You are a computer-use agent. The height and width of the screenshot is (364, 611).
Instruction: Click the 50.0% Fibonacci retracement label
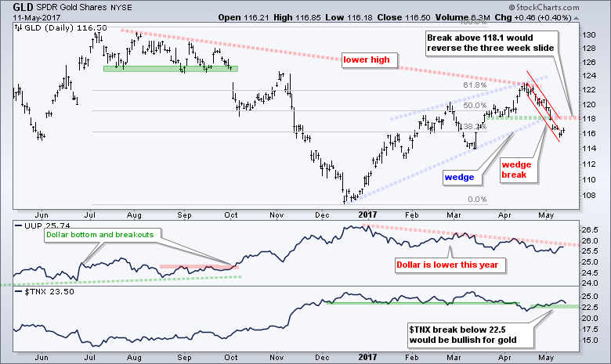[x=475, y=106]
